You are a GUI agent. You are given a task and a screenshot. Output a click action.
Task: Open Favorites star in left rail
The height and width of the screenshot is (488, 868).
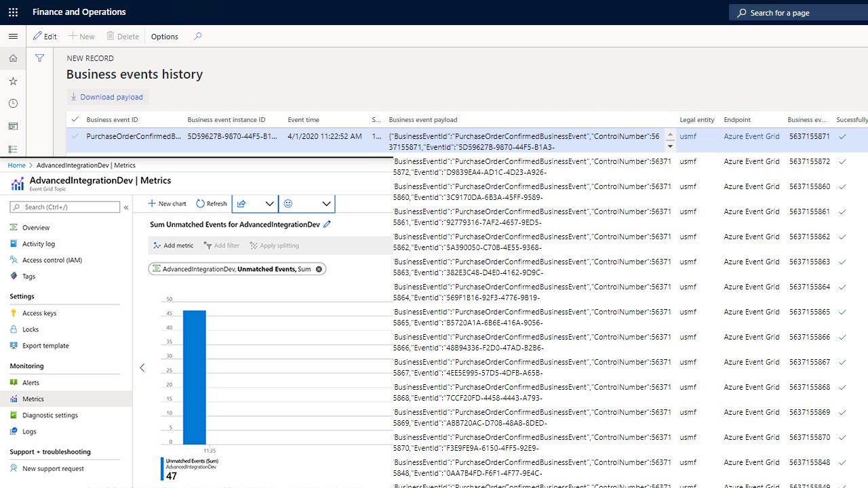pyautogui.click(x=13, y=81)
